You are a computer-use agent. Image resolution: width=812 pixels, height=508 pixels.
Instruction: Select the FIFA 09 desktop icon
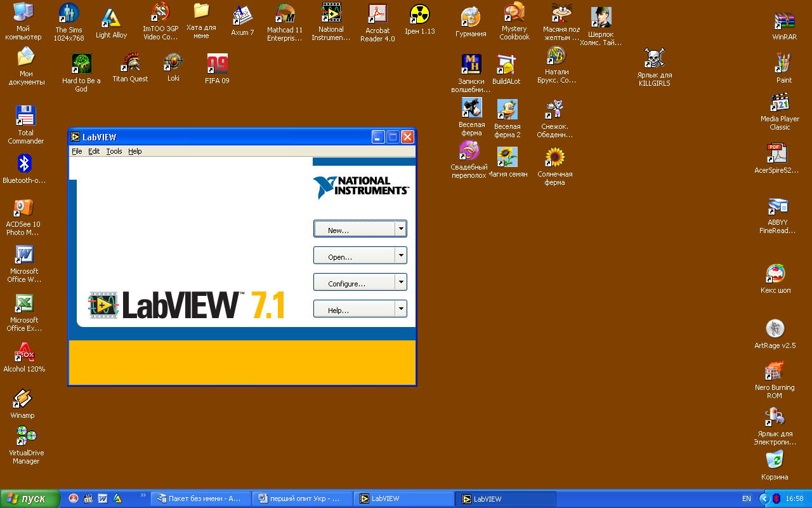[217, 69]
